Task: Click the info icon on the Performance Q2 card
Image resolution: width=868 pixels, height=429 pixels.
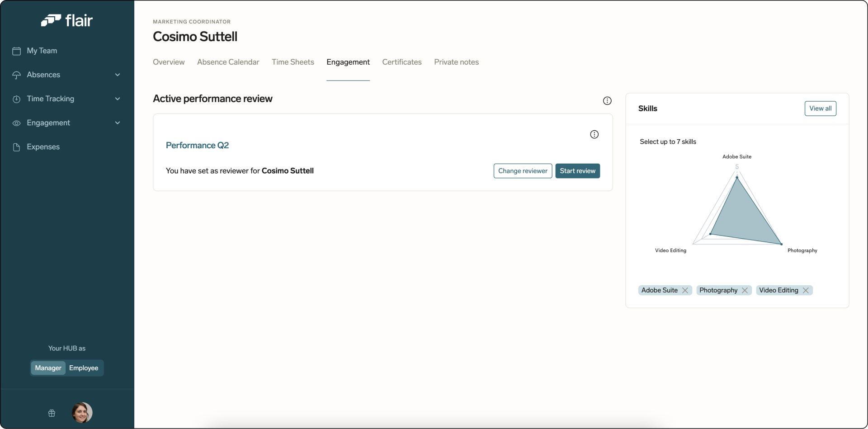Action: point(594,134)
